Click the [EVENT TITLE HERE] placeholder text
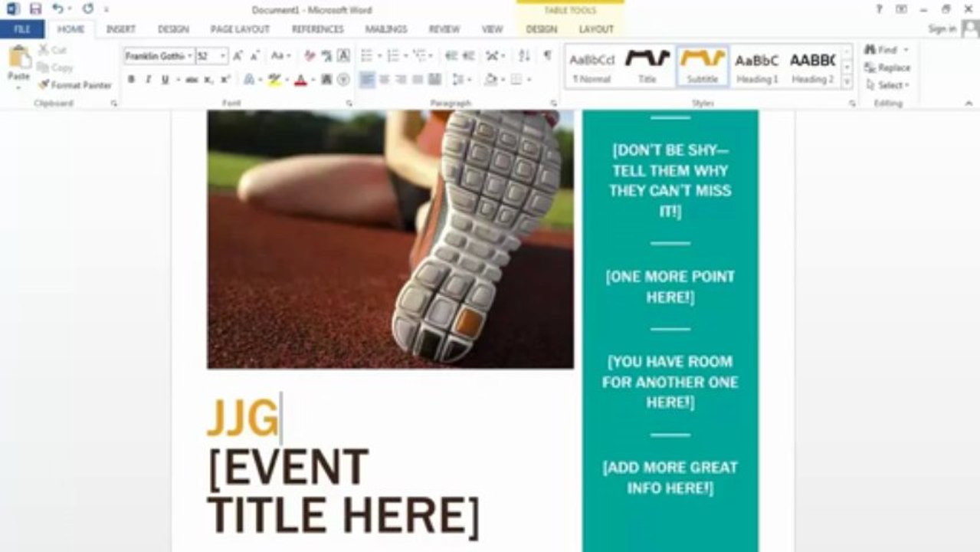 pyautogui.click(x=343, y=491)
